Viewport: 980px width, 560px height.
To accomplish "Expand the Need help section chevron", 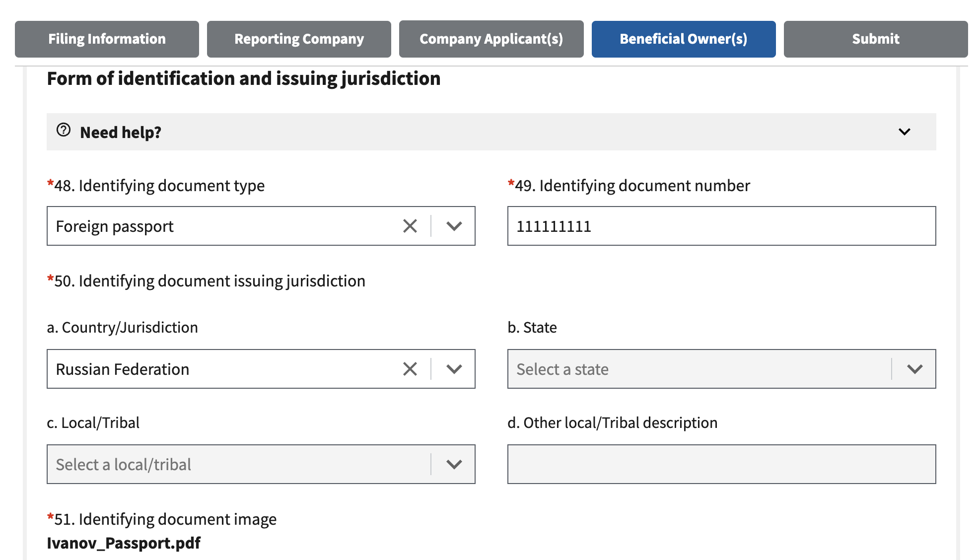I will point(904,132).
